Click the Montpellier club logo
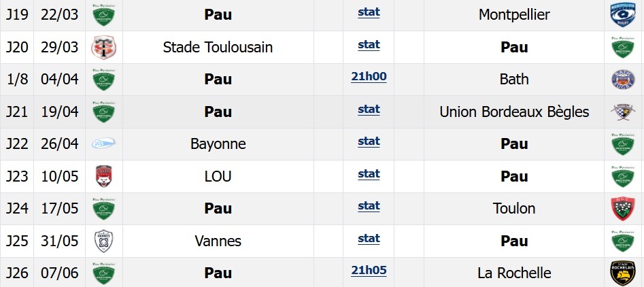 (623, 15)
